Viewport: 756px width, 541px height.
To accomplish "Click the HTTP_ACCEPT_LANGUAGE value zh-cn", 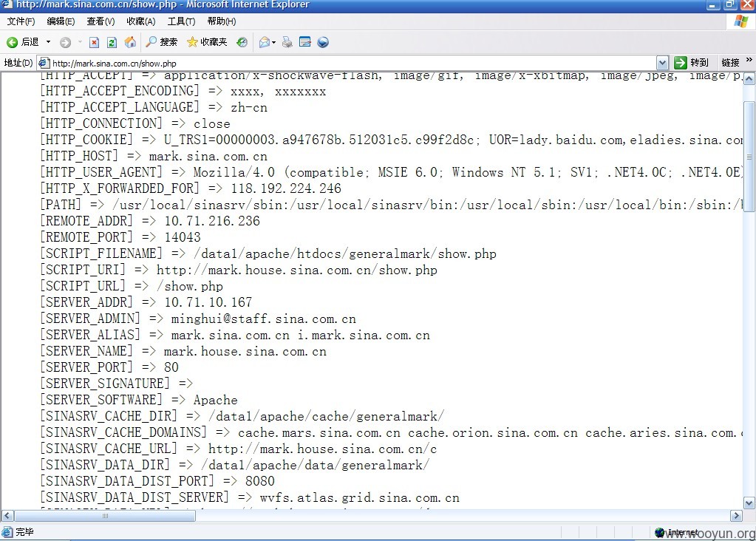I will pyautogui.click(x=249, y=107).
